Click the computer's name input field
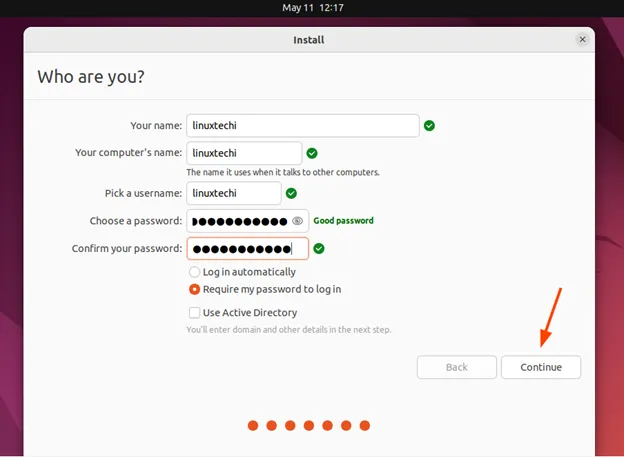624x457 pixels. click(x=244, y=153)
